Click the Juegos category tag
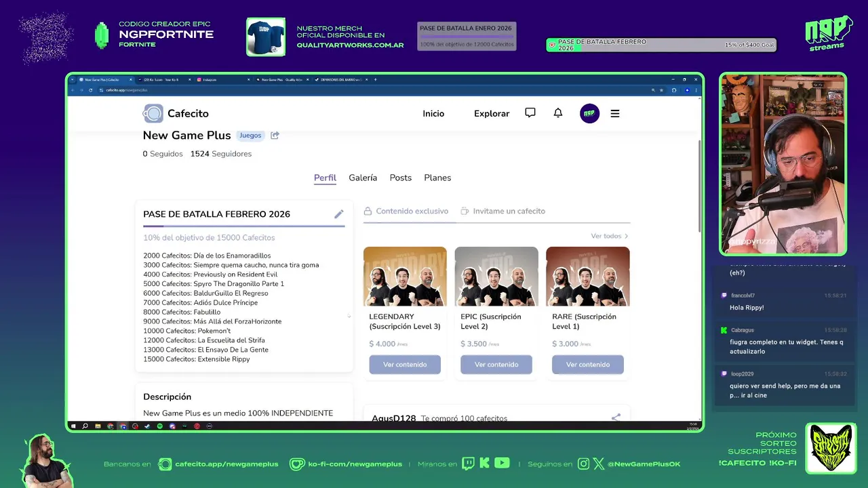Viewport: 868px width, 488px height. click(250, 136)
